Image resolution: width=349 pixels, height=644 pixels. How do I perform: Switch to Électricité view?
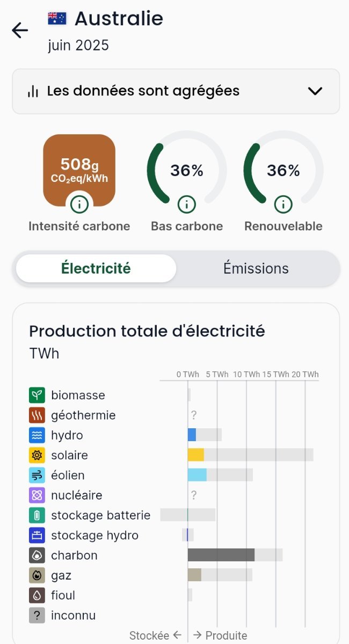tap(96, 268)
